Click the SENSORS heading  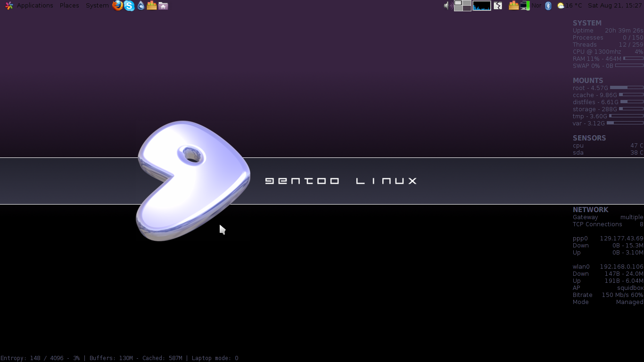click(589, 138)
